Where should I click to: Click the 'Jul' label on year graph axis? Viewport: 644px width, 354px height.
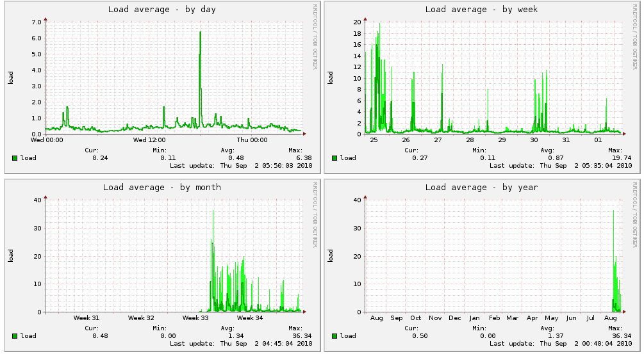tap(591, 318)
